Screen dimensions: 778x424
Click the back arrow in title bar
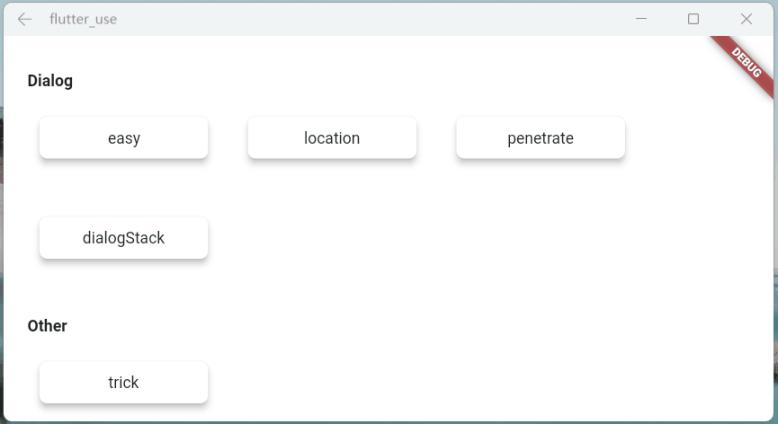(25, 19)
